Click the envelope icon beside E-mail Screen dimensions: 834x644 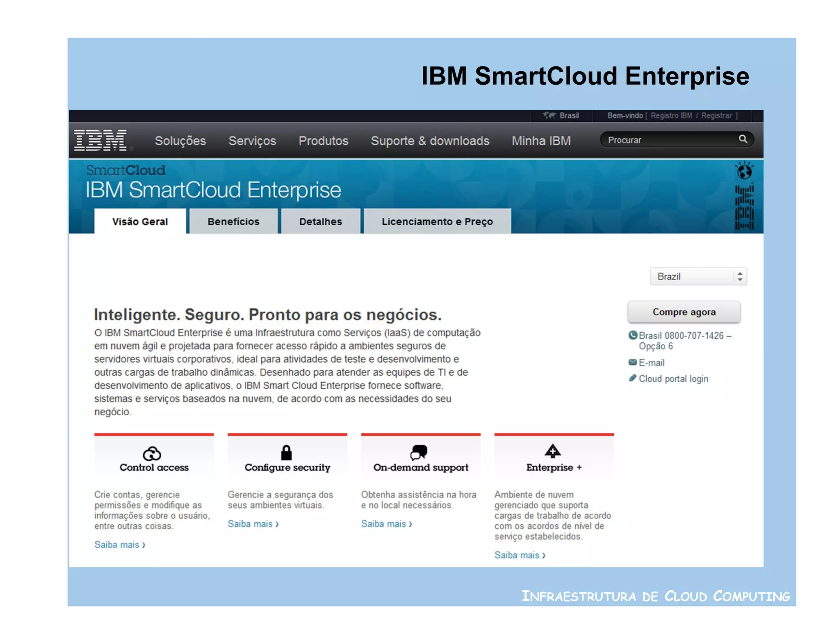coord(632,362)
